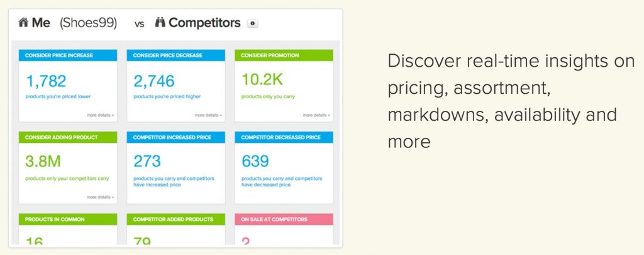The height and width of the screenshot is (255, 644).
Task: Expand more details under Consider Adding Product
Action: pos(101,197)
